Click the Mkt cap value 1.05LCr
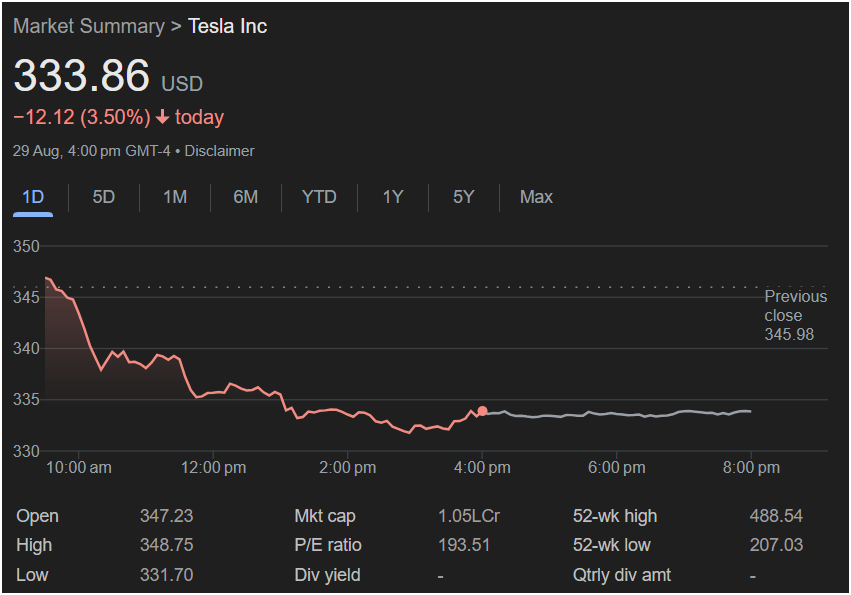851x595 pixels. click(x=468, y=516)
